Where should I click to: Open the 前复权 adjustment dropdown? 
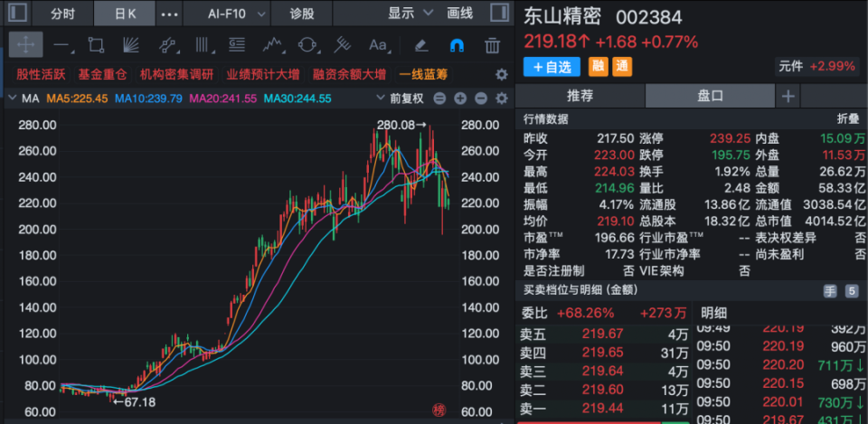401,99
